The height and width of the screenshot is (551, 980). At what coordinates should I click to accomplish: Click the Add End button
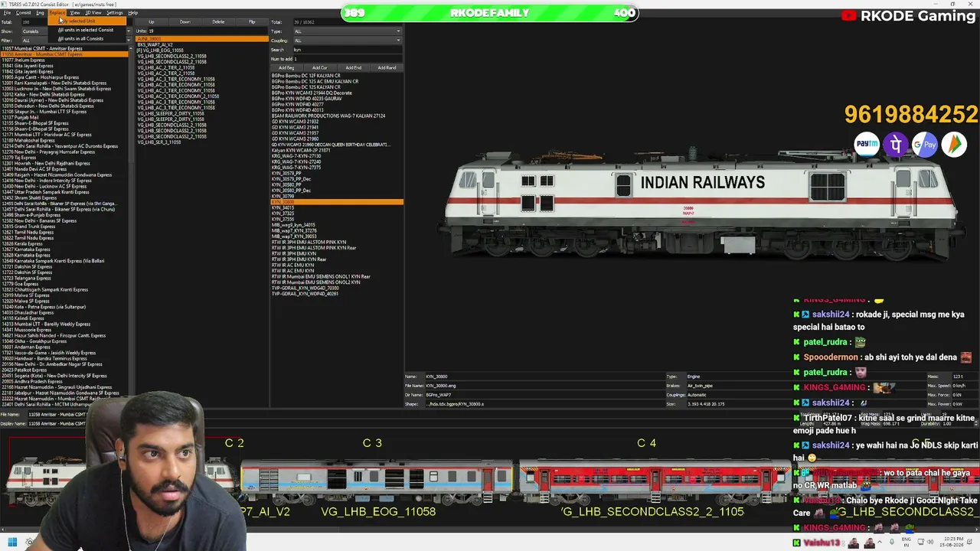point(354,67)
